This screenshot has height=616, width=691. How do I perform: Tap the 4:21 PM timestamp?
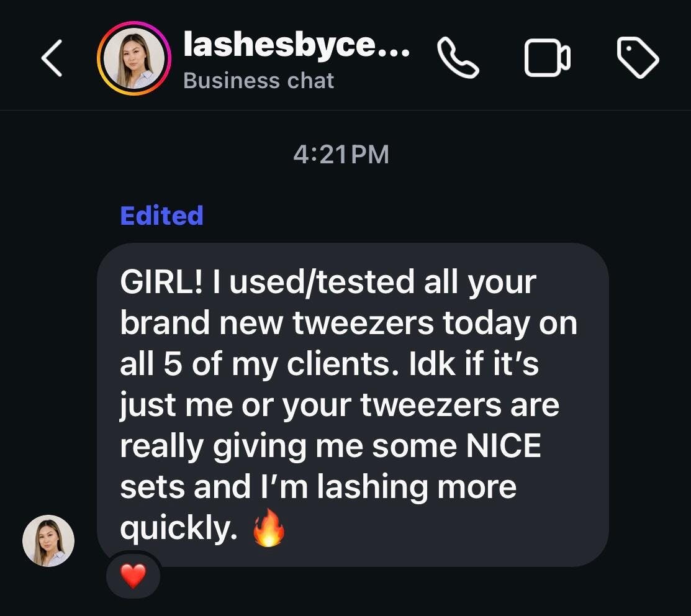click(341, 155)
